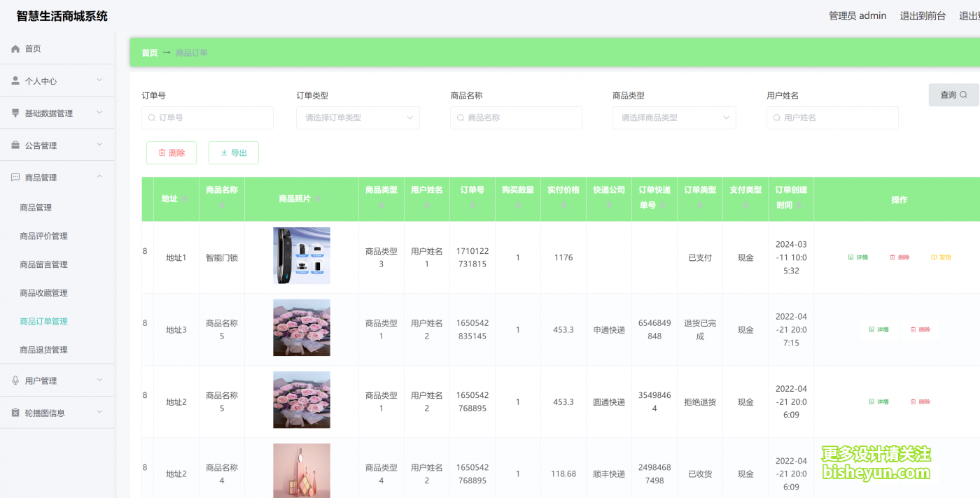Click the 导出 export button

233,152
